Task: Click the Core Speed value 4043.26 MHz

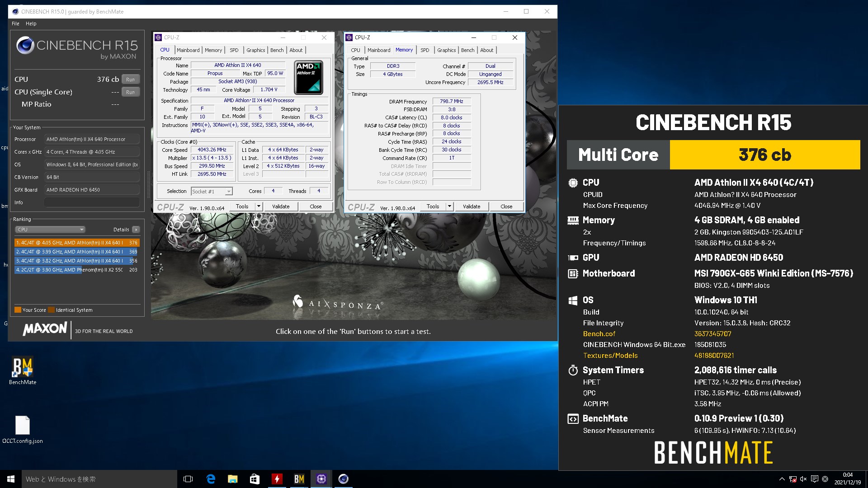Action: click(212, 150)
